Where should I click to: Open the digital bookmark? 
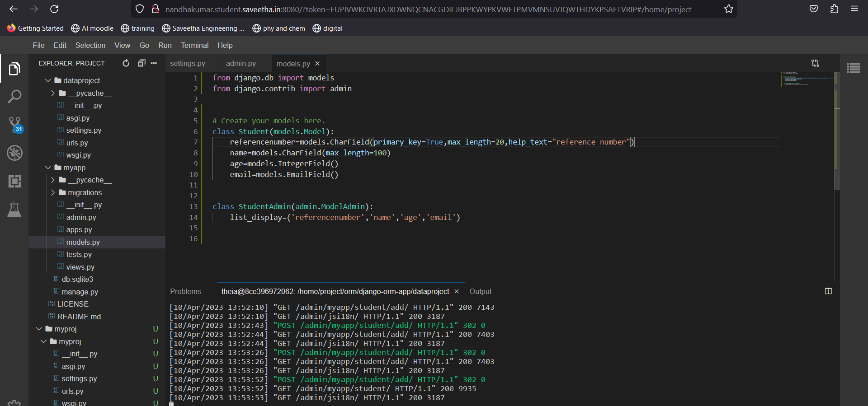(327, 28)
